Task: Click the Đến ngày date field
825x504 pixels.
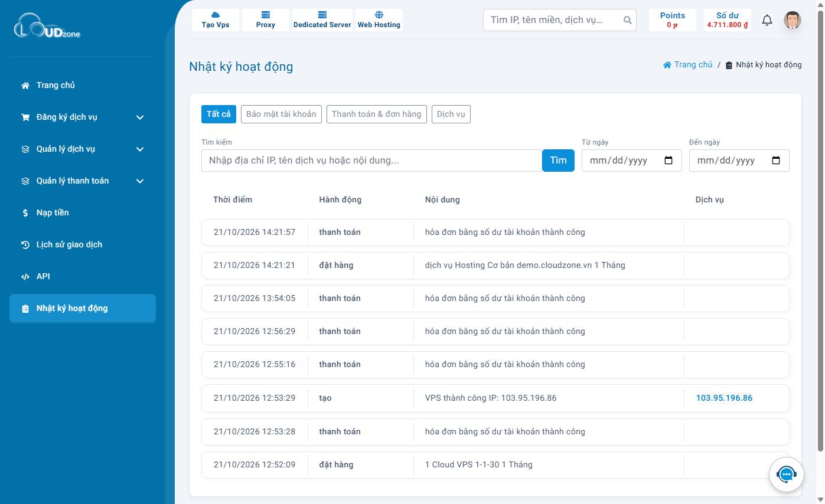Action: (x=739, y=161)
